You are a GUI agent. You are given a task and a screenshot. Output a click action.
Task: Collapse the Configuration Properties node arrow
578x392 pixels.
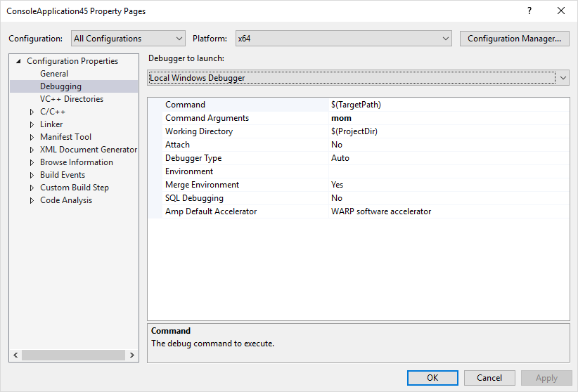coord(18,61)
